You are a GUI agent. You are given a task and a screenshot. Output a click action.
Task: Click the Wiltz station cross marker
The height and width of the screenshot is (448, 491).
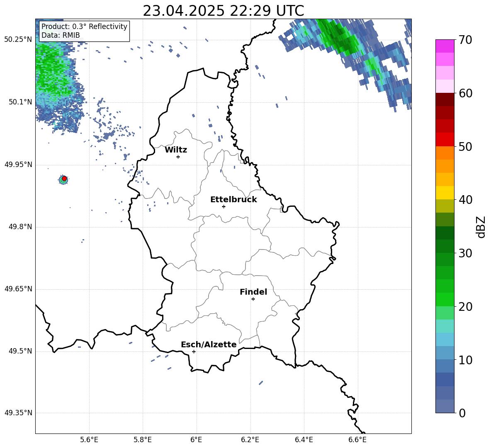pos(178,157)
